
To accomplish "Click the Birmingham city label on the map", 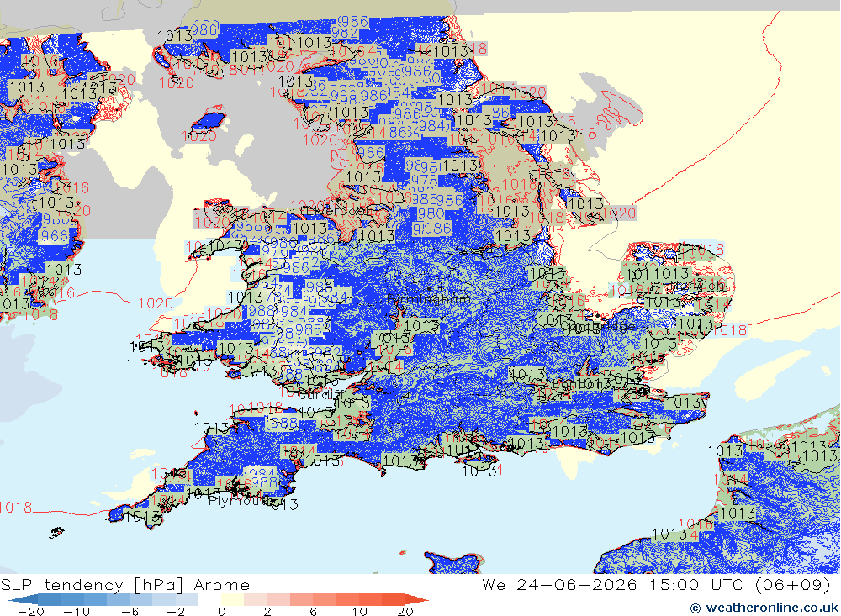I will [429, 299].
